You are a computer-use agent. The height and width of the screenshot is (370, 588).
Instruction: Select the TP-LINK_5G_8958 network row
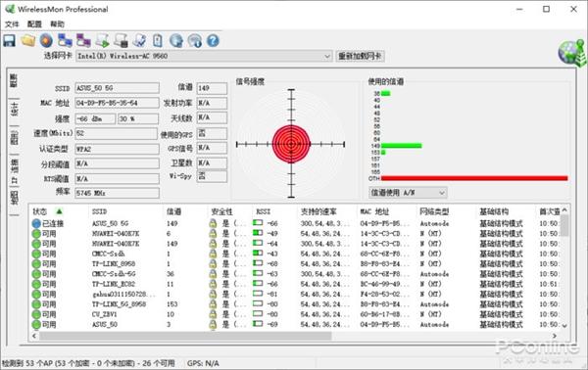point(296,304)
